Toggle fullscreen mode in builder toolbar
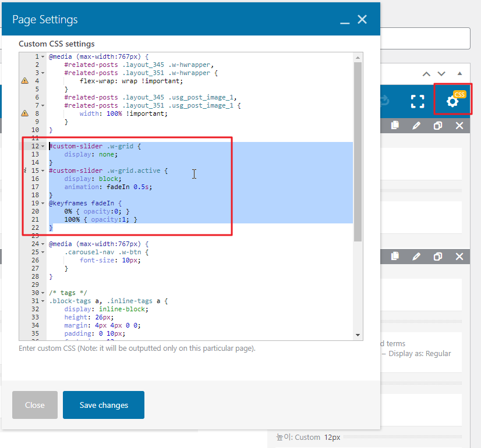The height and width of the screenshot is (448, 481). (418, 101)
